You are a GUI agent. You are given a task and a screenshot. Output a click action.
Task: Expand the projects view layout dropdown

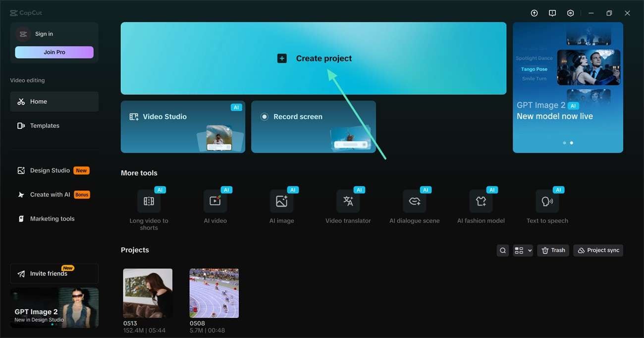click(x=523, y=251)
